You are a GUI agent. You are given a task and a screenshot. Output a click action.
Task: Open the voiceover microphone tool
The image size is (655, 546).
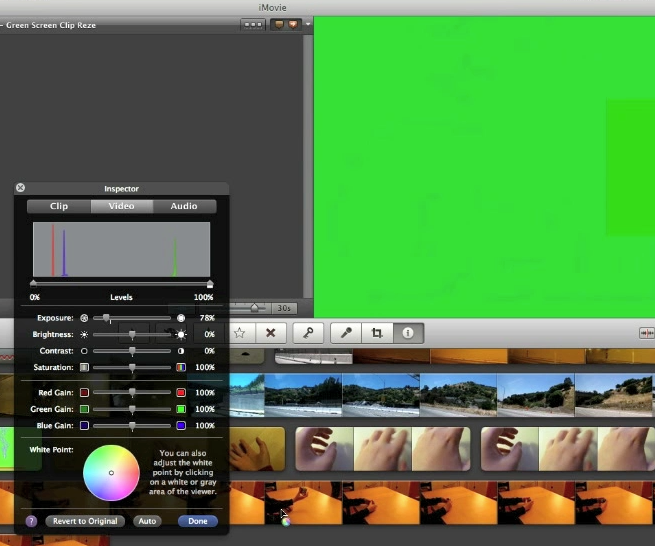coord(346,333)
